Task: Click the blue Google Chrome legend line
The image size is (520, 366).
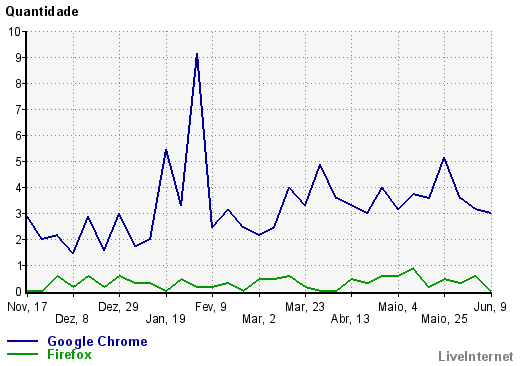Action: tap(22, 341)
